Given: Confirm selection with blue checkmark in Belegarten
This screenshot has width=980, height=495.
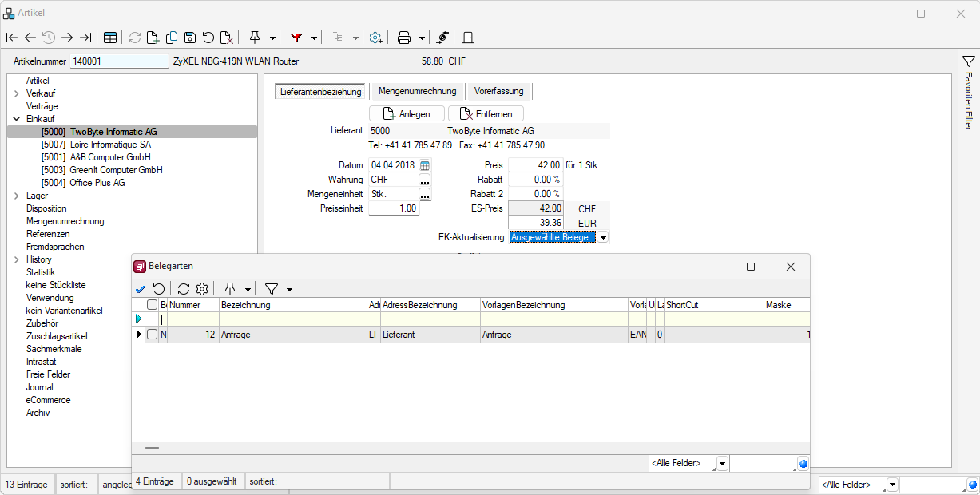Looking at the screenshot, I should click(x=141, y=289).
